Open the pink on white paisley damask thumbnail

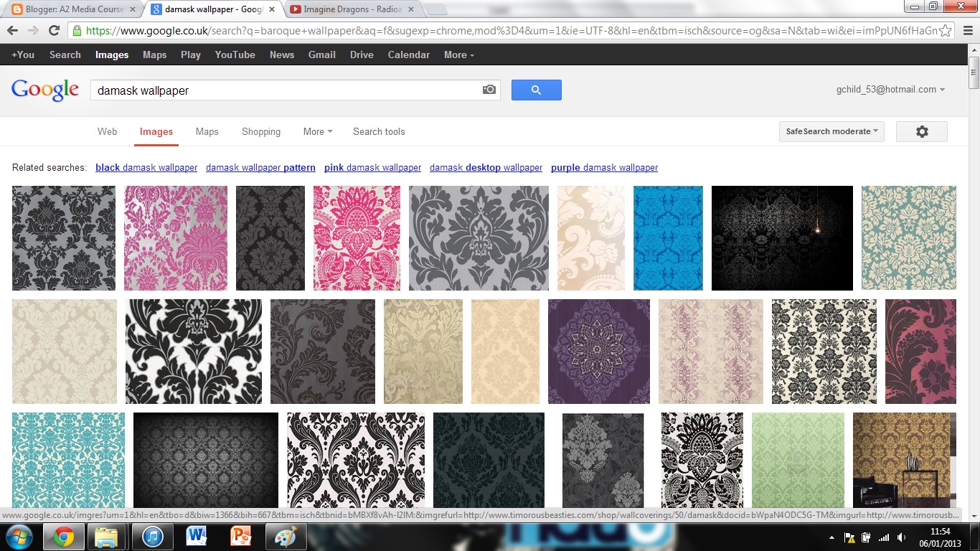point(357,238)
